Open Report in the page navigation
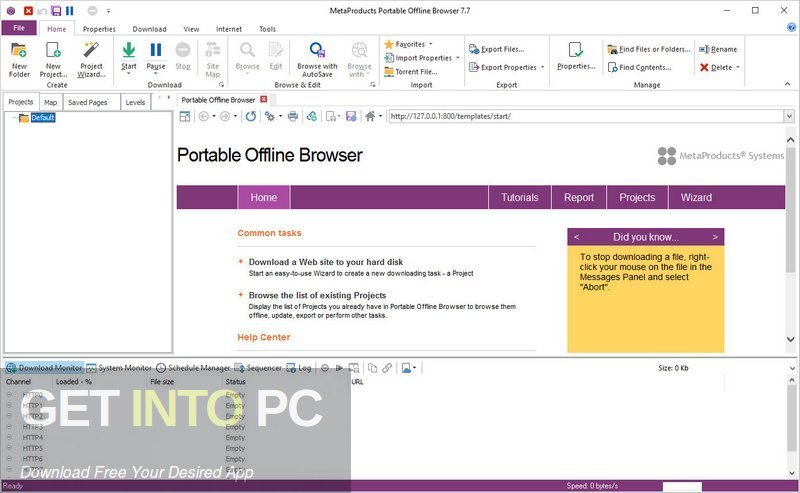Image resolution: width=800 pixels, height=493 pixels. (579, 198)
